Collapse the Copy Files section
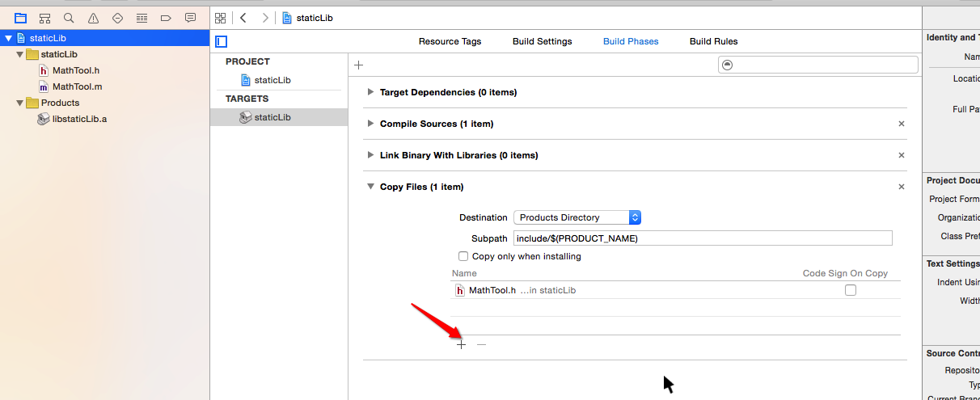This screenshot has height=400, width=980. tap(370, 187)
